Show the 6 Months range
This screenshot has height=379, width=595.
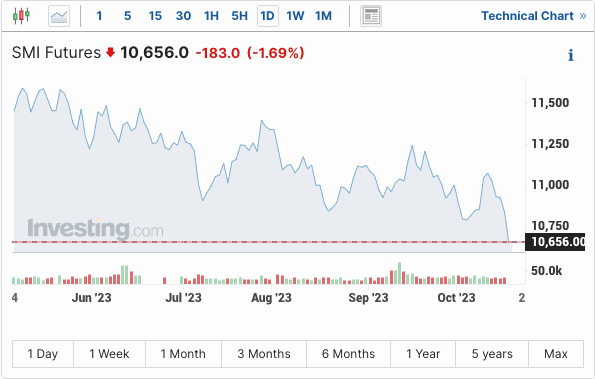348,354
